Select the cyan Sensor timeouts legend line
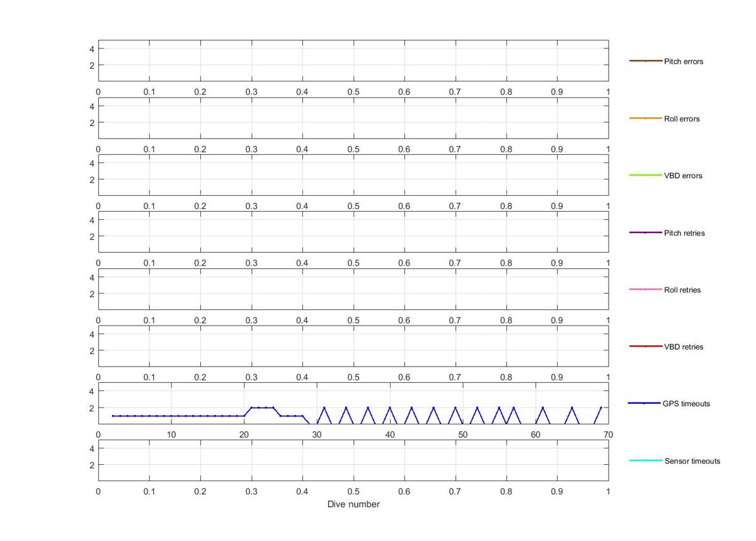 (645, 460)
